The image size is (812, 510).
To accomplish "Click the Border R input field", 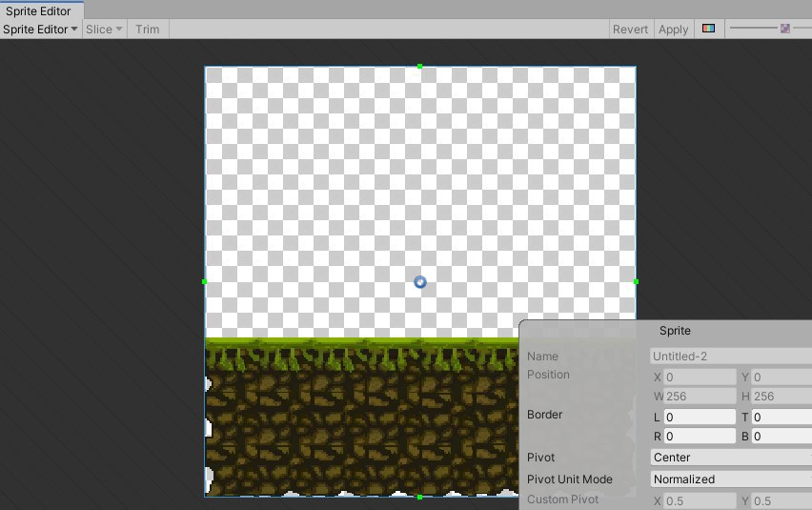I will (700, 437).
